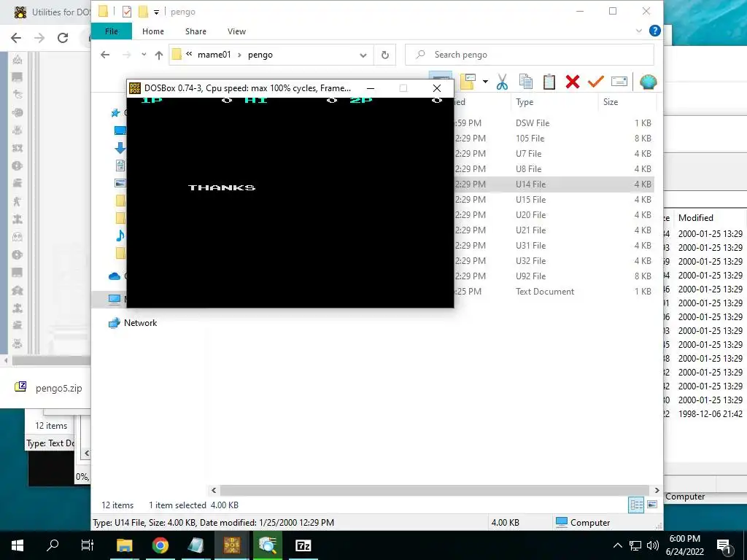The width and height of the screenshot is (747, 560).
Task: Select the Text Document row
Action: click(x=553, y=292)
